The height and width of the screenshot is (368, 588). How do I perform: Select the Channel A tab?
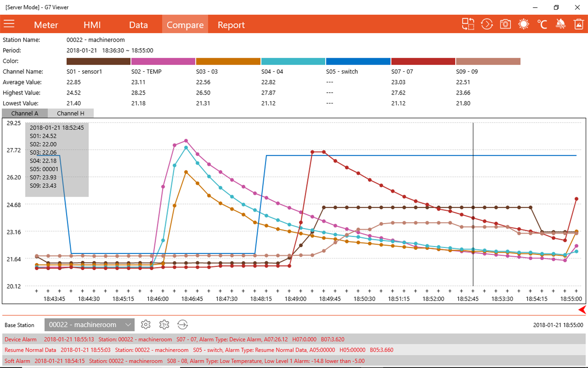24,113
